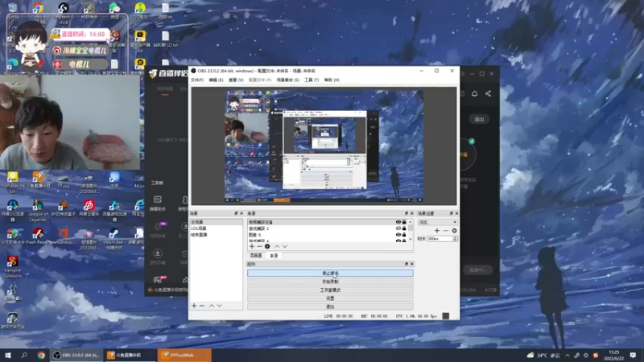Select the third scene in Scenes list
Screen dimensions: 644x362
216,235
